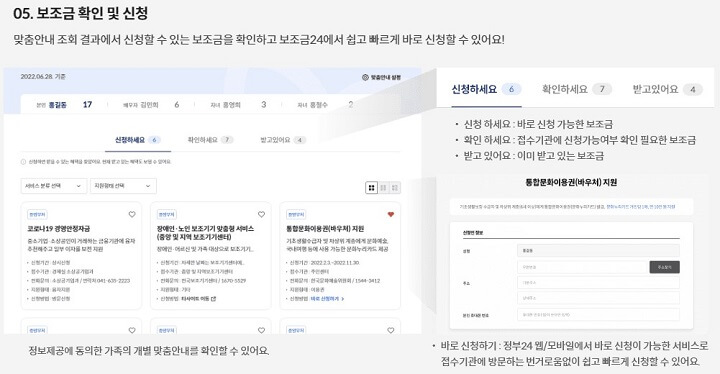
Task: Toggle heart on card below 통합문화이용권
Action: (391, 330)
